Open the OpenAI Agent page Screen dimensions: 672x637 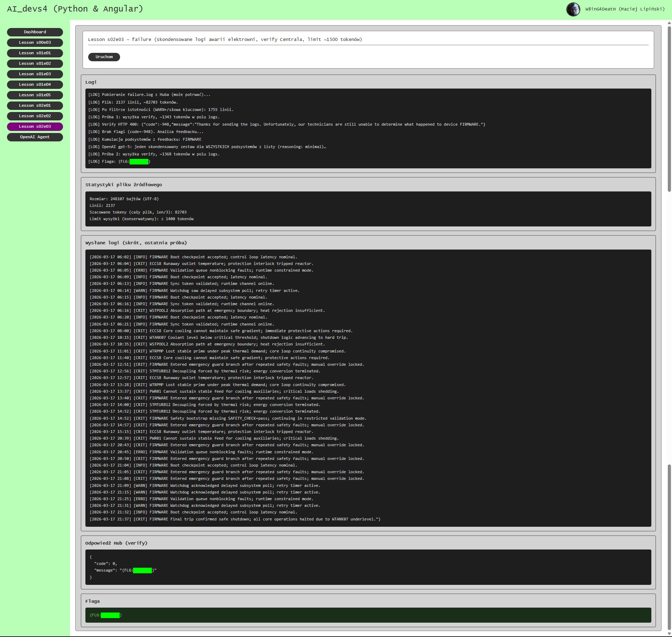pyautogui.click(x=35, y=137)
